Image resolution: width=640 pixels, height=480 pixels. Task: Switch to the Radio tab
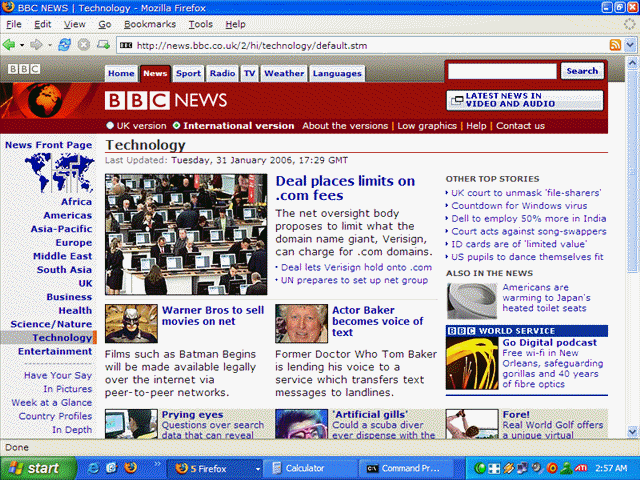pyautogui.click(x=222, y=73)
